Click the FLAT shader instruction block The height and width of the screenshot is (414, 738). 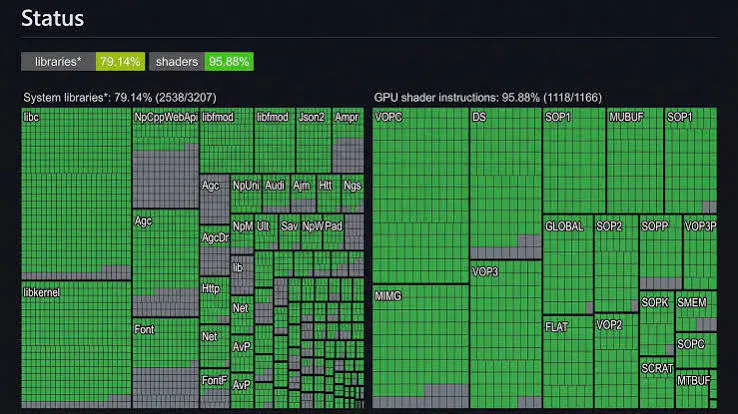coord(568,362)
